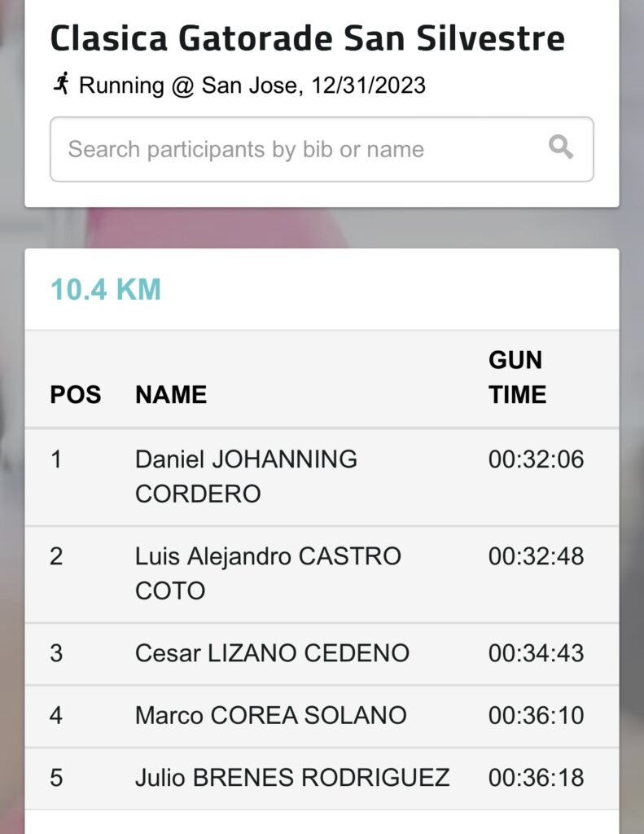Click the gun time 00:32:48
644x834 pixels.
[x=536, y=557]
